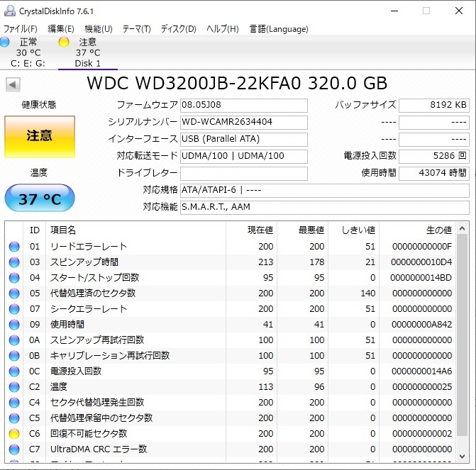Open the 言語(Language) menu

[279, 29]
